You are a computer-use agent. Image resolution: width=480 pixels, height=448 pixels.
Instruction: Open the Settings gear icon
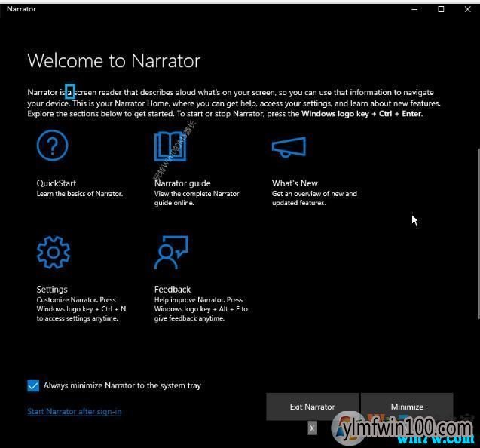54,253
